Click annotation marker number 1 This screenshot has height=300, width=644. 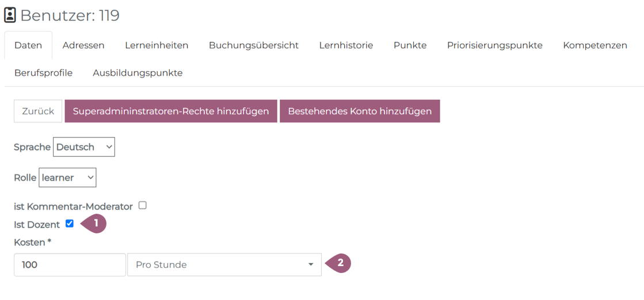tap(95, 223)
